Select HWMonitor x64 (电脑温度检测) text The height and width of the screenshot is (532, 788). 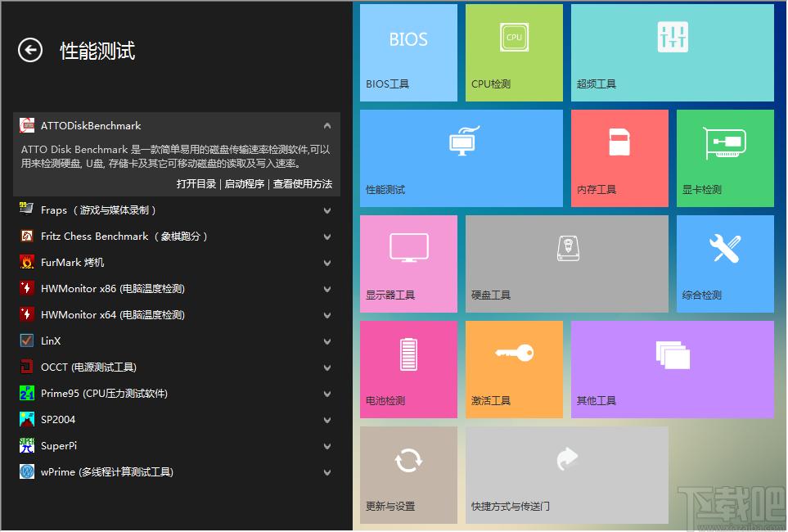pos(113,315)
